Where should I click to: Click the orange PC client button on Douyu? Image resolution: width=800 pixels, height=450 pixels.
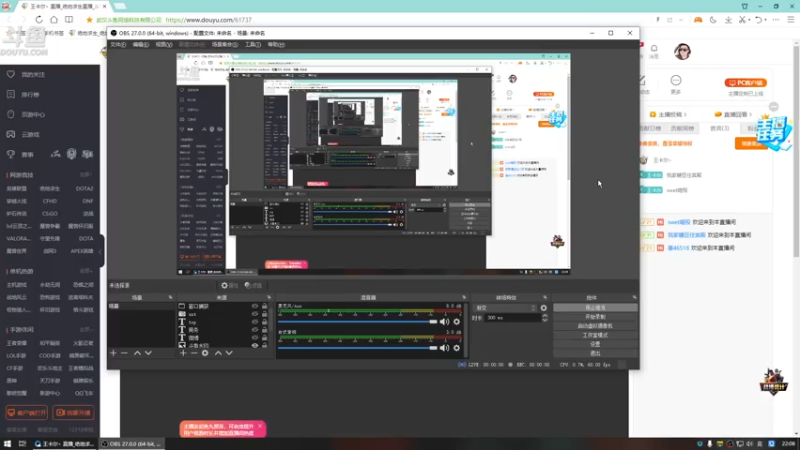click(x=745, y=83)
